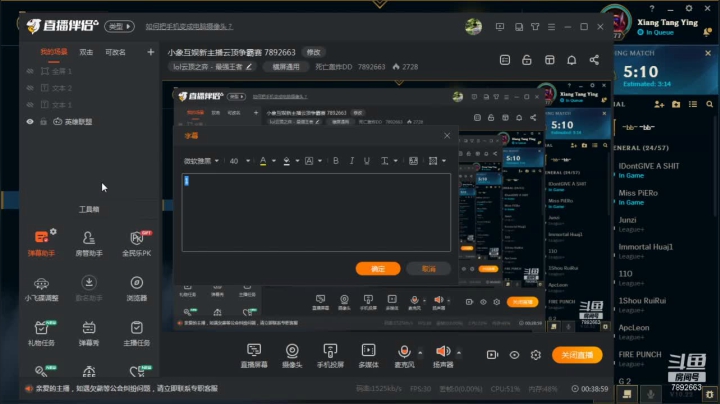Show the hidden 全屏 1 source
This screenshot has height=404, width=720.
[30, 71]
